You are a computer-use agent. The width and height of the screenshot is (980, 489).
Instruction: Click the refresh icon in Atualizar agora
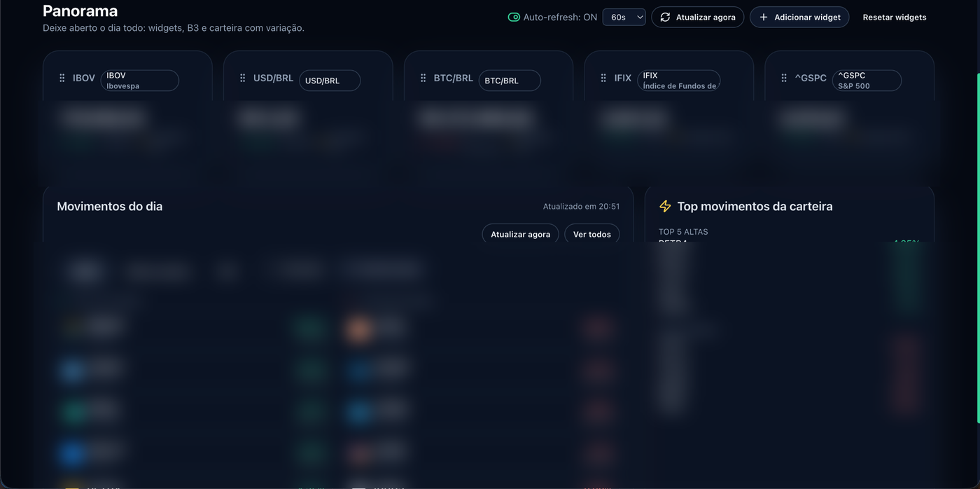click(x=665, y=17)
